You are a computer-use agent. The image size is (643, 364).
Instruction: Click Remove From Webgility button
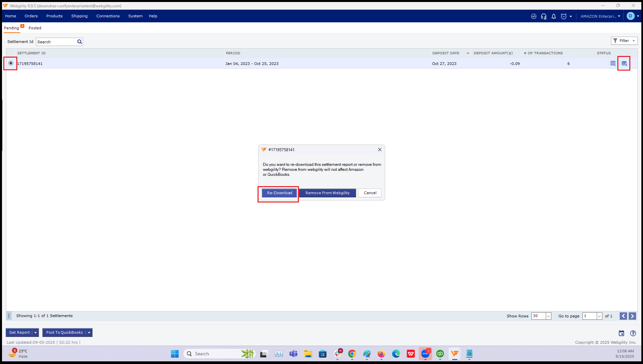point(327,193)
